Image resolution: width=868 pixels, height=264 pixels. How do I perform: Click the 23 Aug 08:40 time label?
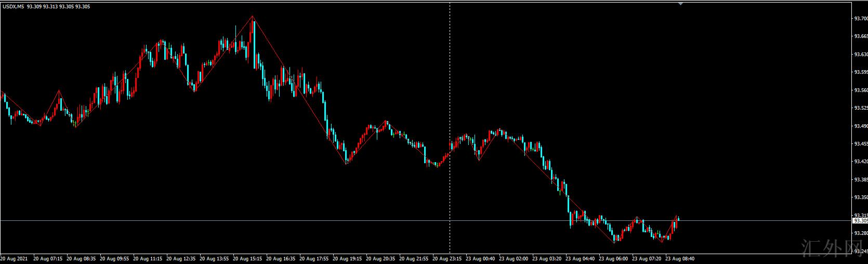click(x=680, y=258)
